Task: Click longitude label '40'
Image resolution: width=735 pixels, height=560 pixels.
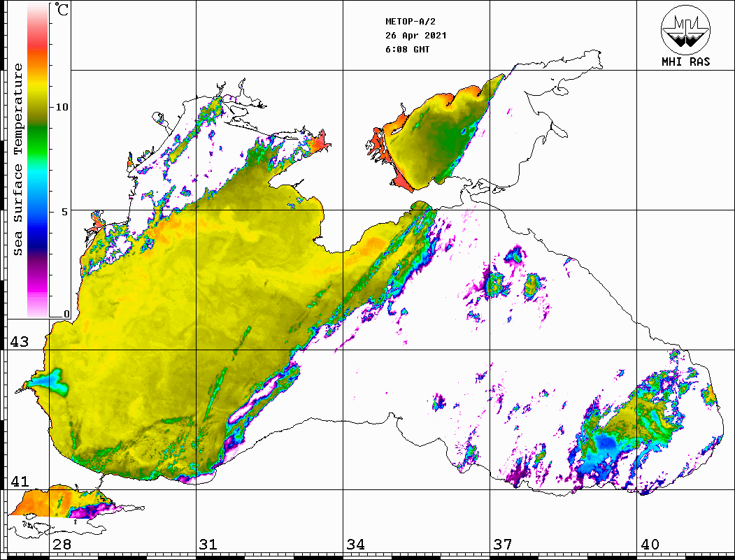Action: [x=650, y=544]
